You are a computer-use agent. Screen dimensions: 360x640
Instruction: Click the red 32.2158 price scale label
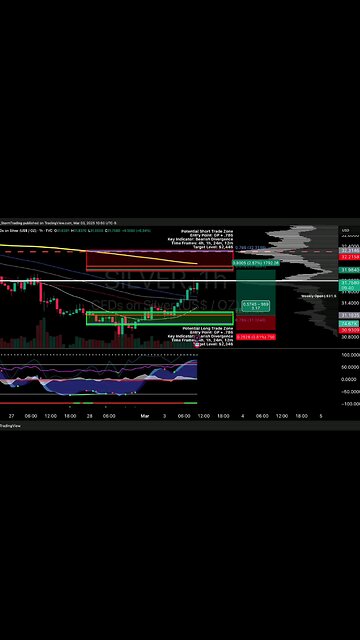point(349,257)
